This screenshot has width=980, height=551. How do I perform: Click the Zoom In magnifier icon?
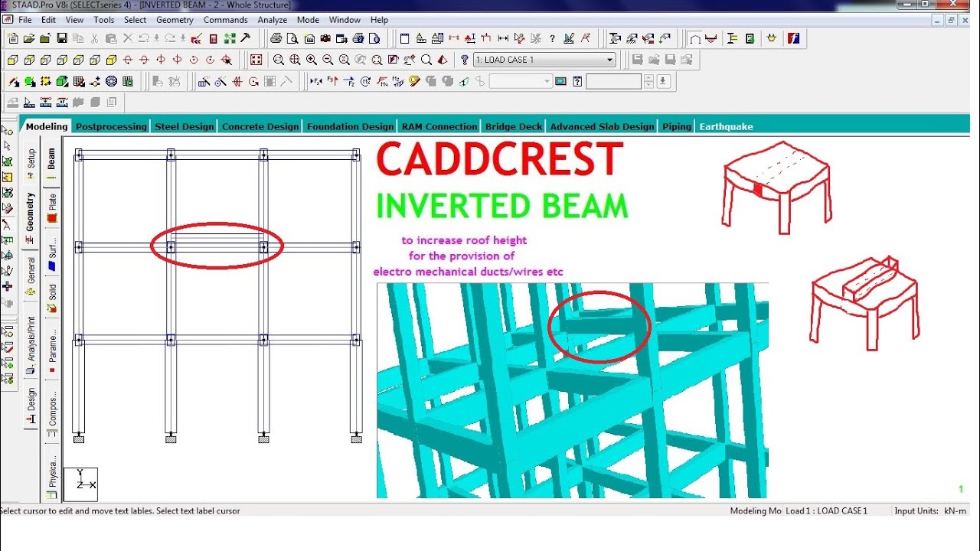(312, 60)
